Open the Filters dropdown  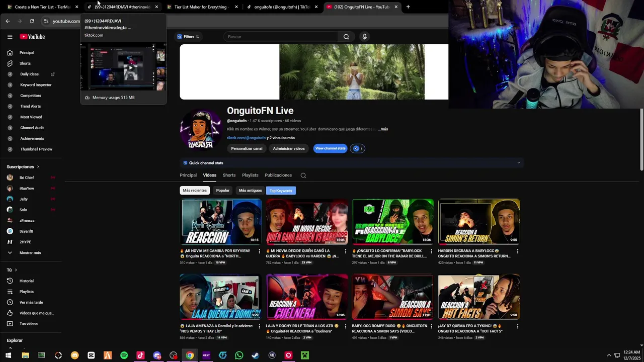[x=188, y=37]
